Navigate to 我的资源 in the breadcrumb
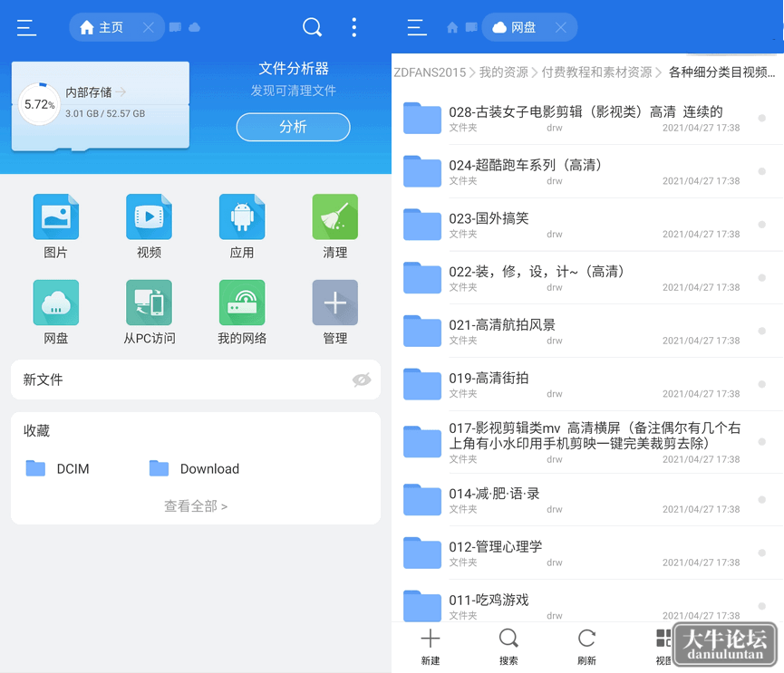This screenshot has height=673, width=784. tap(504, 72)
